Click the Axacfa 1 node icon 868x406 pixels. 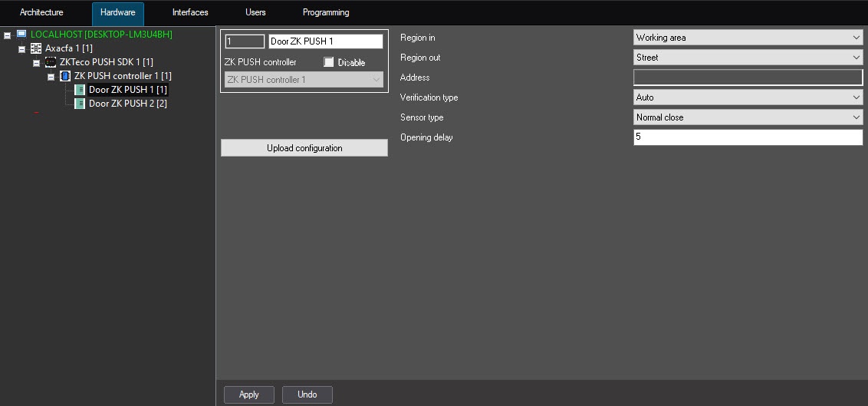[36, 48]
